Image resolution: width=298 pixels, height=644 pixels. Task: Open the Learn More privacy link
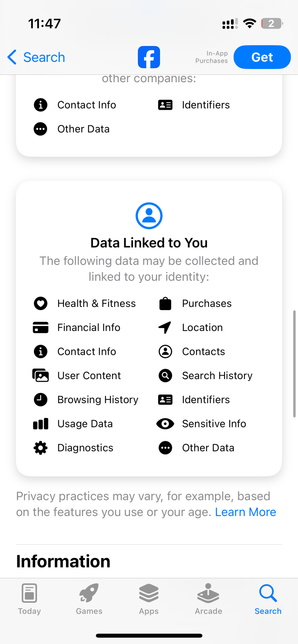245,512
